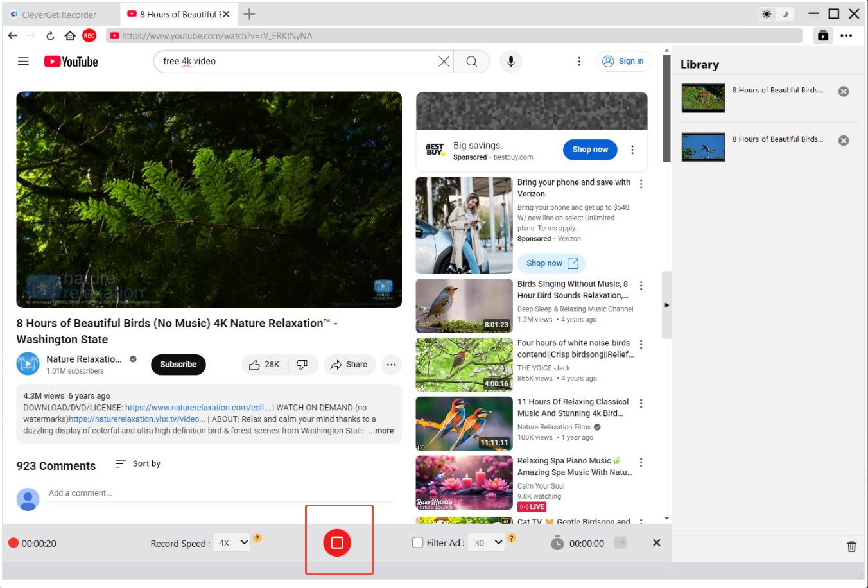The width and height of the screenshot is (868, 588).
Task: Stop the recording with the red button
Action: 337,542
